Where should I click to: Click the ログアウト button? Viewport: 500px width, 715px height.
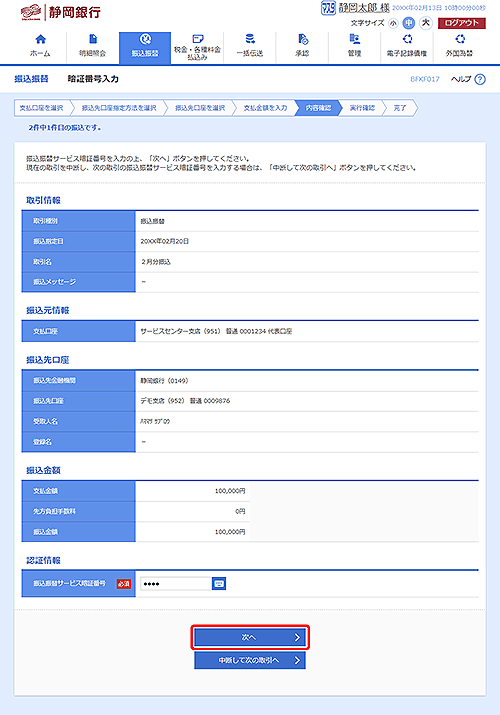pos(462,23)
